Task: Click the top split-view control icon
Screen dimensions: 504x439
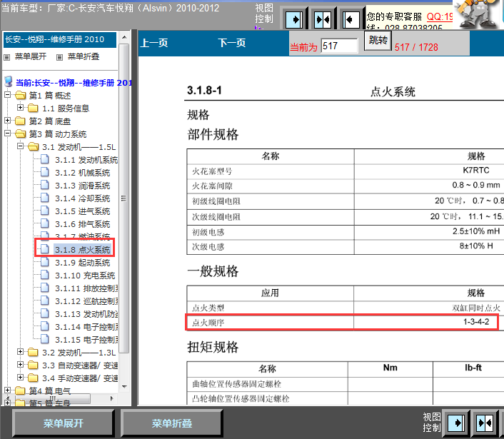Action: coord(323,19)
